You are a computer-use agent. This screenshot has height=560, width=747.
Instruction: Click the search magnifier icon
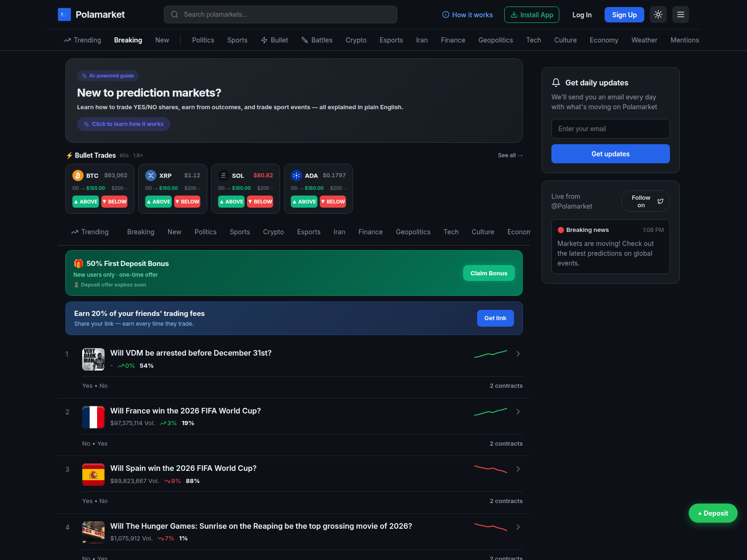click(x=175, y=14)
